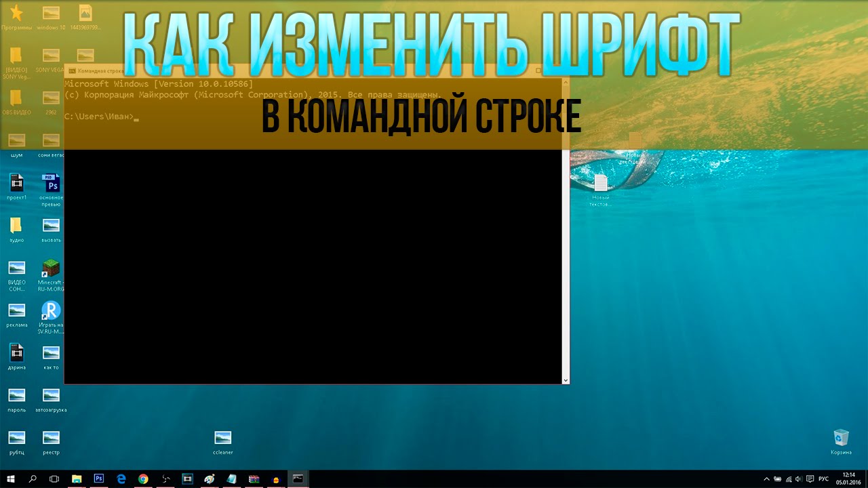The width and height of the screenshot is (868, 488).
Task: Open clock showing 12:14
Action: click(x=848, y=479)
